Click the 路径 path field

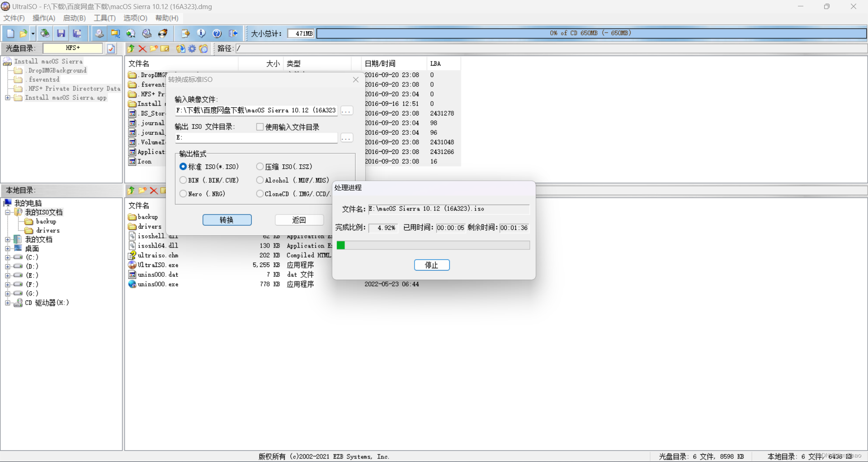(x=551, y=48)
